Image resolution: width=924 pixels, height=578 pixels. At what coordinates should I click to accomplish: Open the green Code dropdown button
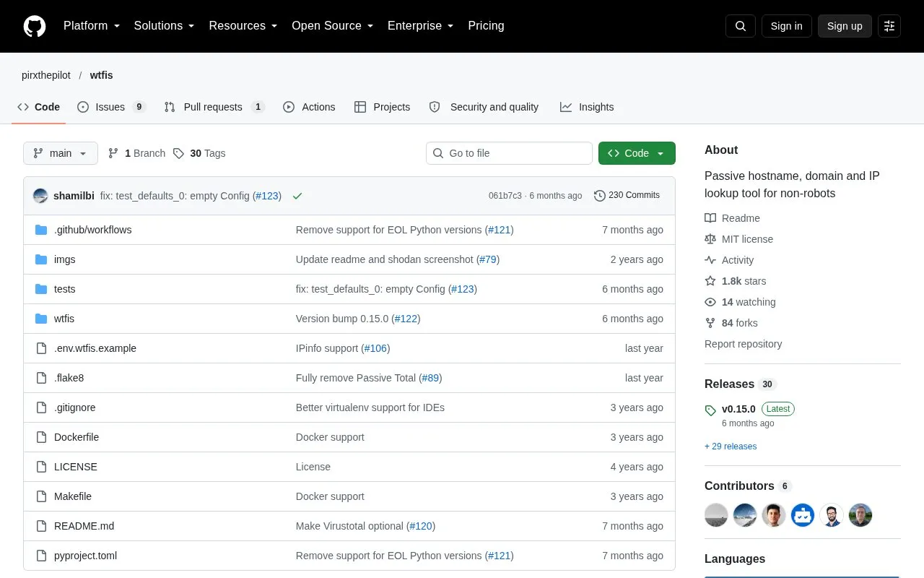tap(637, 153)
